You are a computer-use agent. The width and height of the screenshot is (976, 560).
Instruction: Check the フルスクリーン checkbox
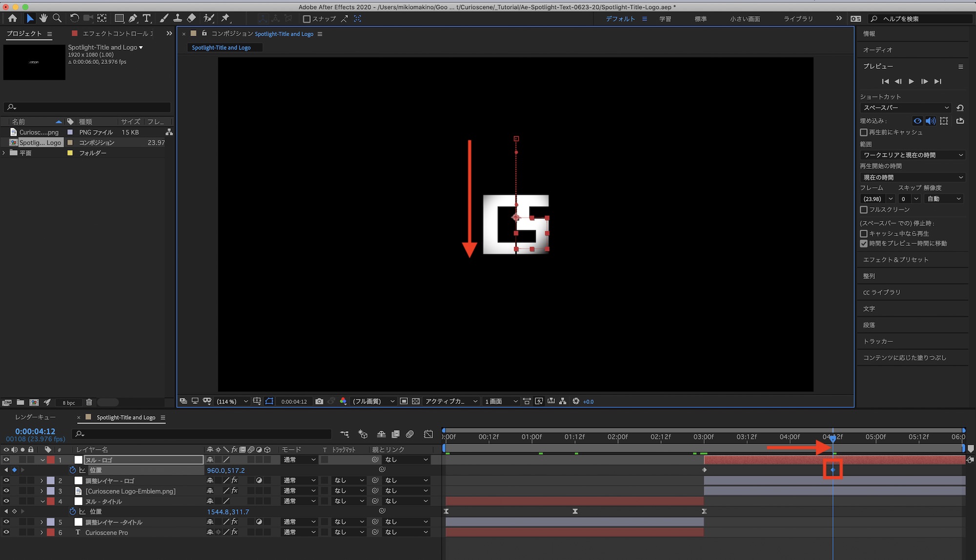point(864,210)
